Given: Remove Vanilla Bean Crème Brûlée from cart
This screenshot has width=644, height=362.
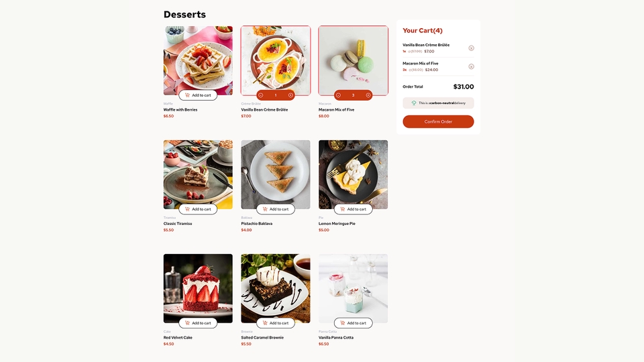Looking at the screenshot, I should (x=471, y=48).
